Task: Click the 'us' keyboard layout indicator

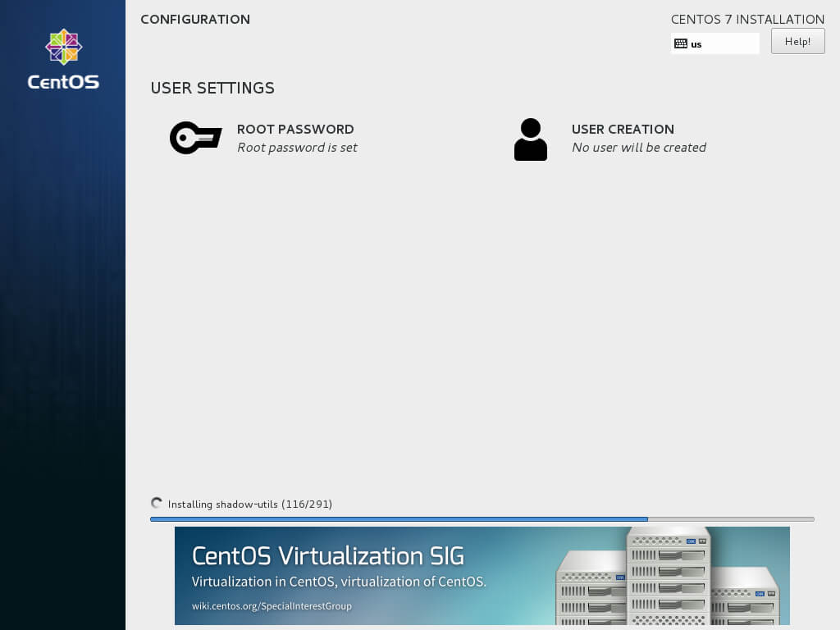Action: (x=714, y=44)
